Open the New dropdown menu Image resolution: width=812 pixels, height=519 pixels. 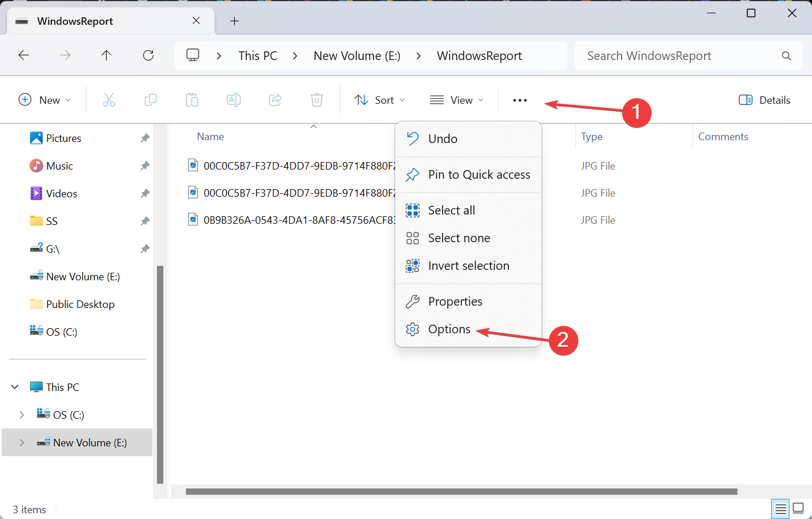pyautogui.click(x=45, y=100)
